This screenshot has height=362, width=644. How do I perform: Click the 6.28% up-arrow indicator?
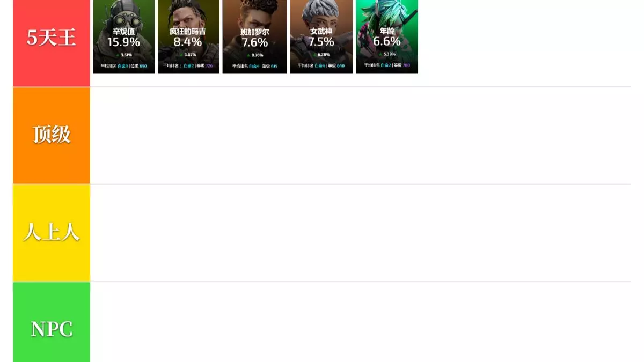321,55
